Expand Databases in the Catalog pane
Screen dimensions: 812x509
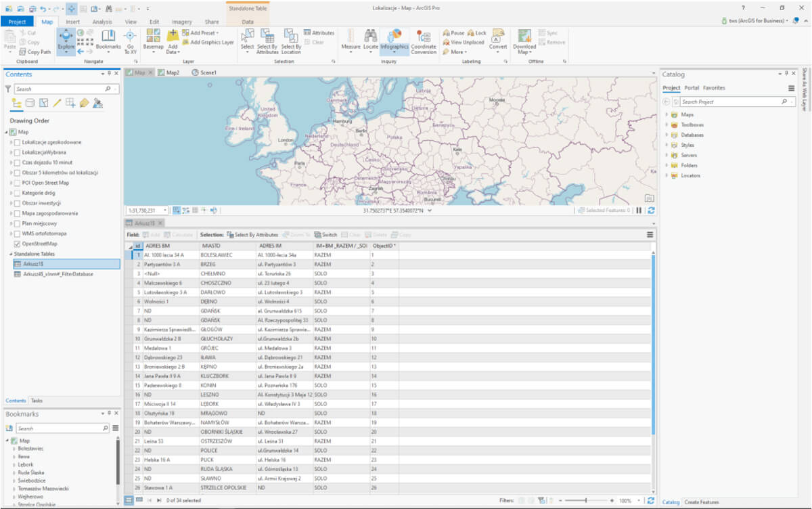[x=667, y=135]
